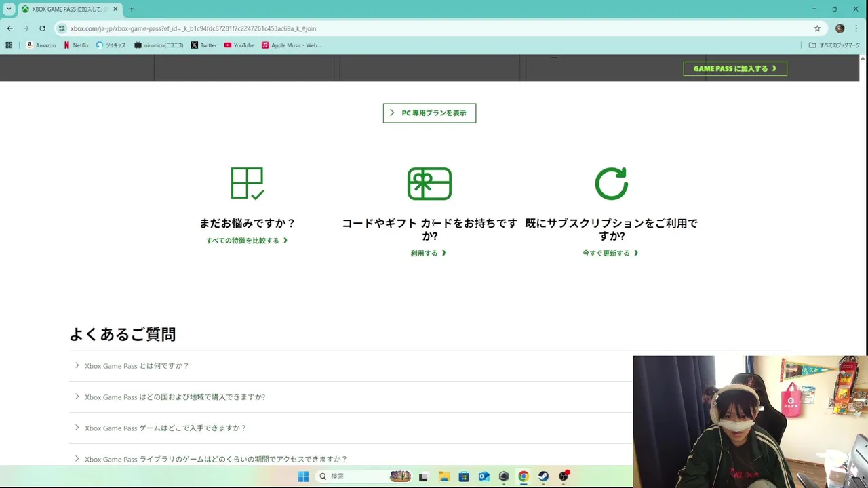This screenshot has height=488, width=868.
Task: Open the niconico bookmark
Action: pyautogui.click(x=159, y=45)
